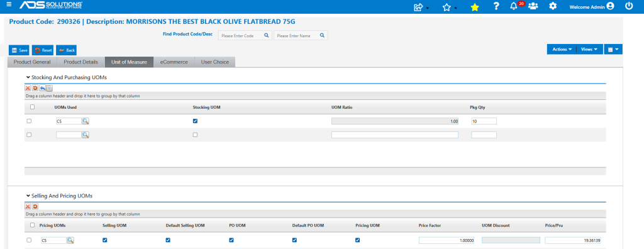Viewport: 644px width, 249px height.
Task: Uncheck PO UOM for CS
Action: (x=231, y=240)
